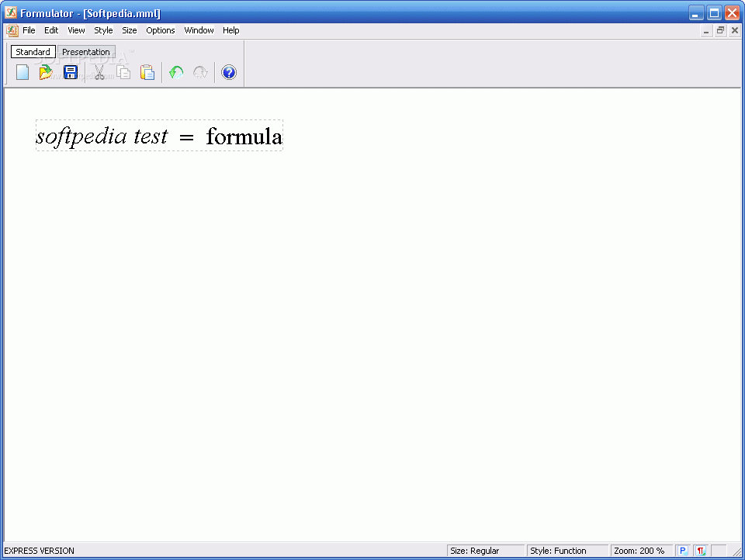
Task: Open the File menu
Action: 29,30
